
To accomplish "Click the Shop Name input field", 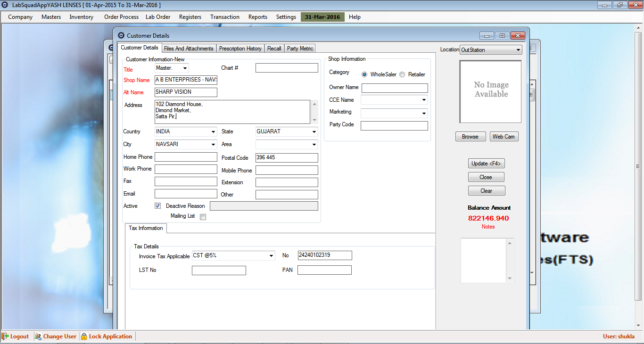I will click(186, 80).
